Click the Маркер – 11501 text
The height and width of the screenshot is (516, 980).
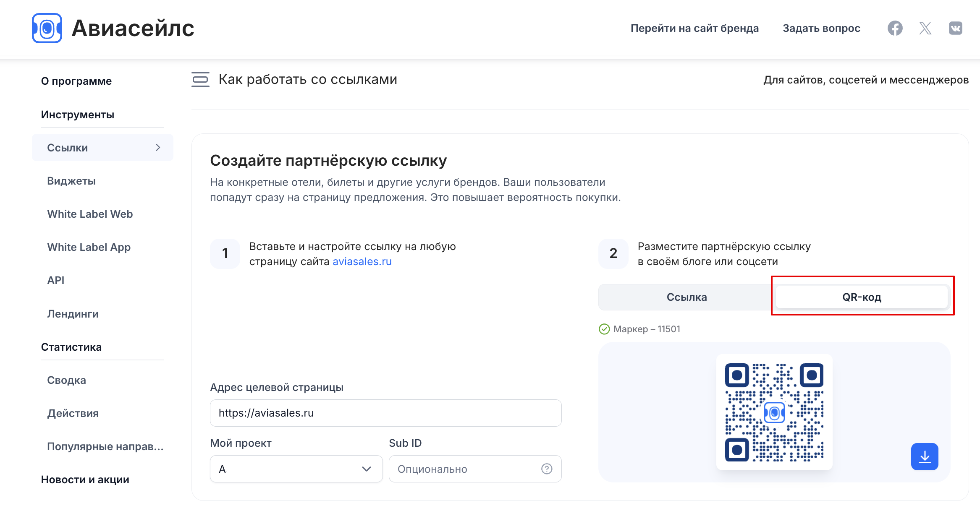pos(647,329)
